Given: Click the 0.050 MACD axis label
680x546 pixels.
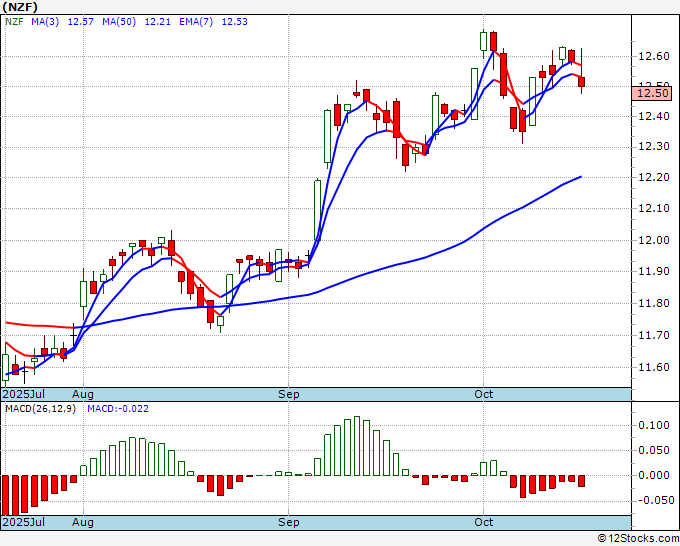Looking at the screenshot, I should [x=654, y=451].
